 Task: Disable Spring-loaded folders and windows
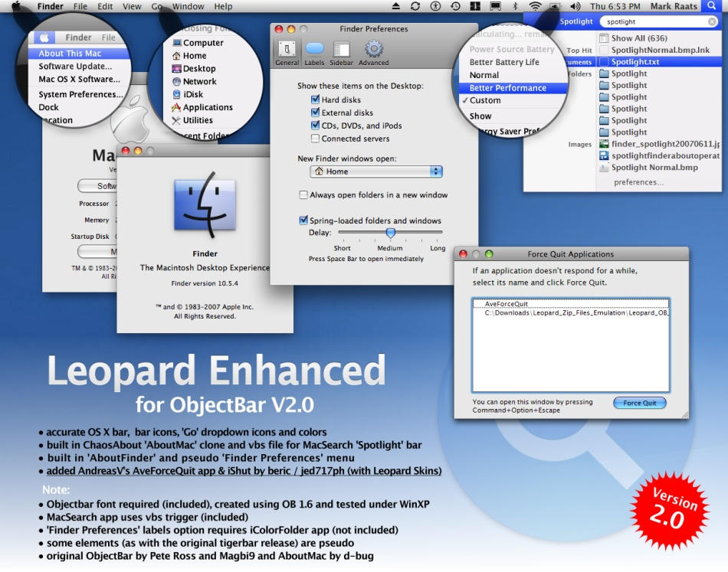(x=303, y=220)
